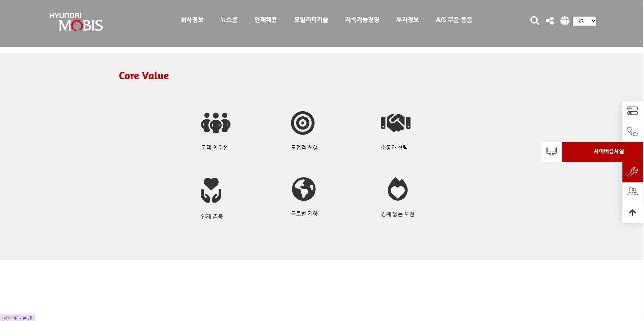This screenshot has width=644, height=321.
Task: Select the 글로벌 지향 globe icon
Action: [x=304, y=189]
